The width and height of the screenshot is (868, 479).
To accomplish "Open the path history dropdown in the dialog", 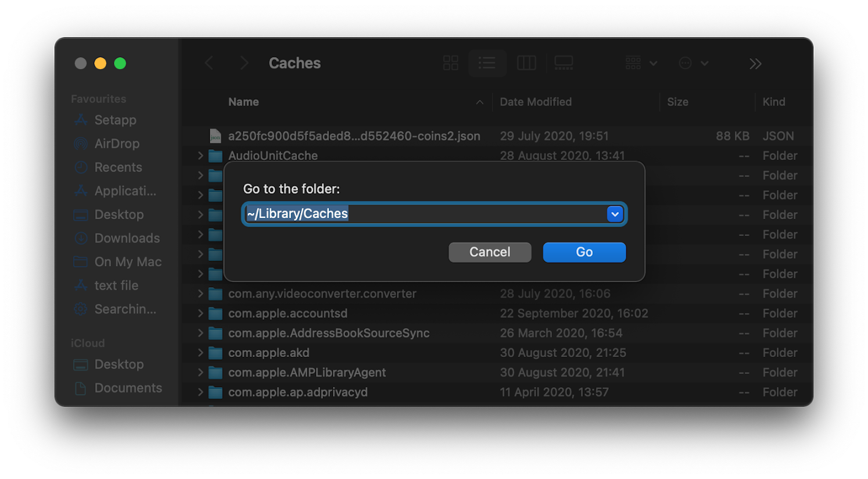I will pos(615,213).
